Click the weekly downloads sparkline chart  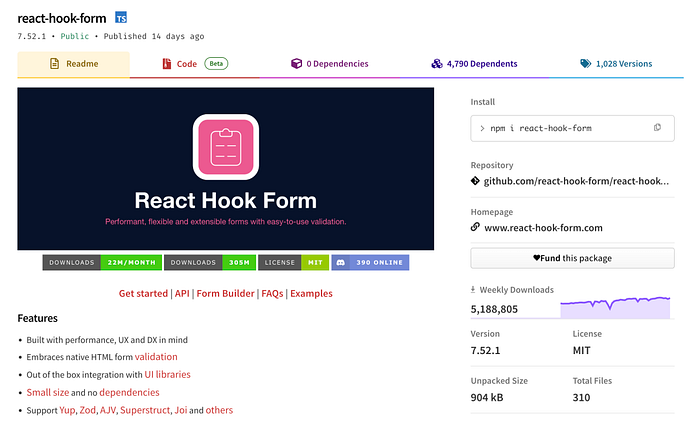tap(615, 307)
